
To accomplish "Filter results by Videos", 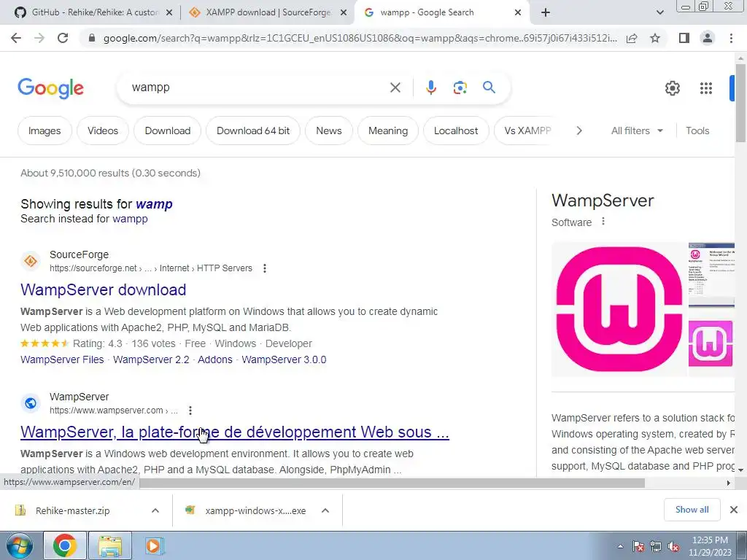I will (103, 131).
